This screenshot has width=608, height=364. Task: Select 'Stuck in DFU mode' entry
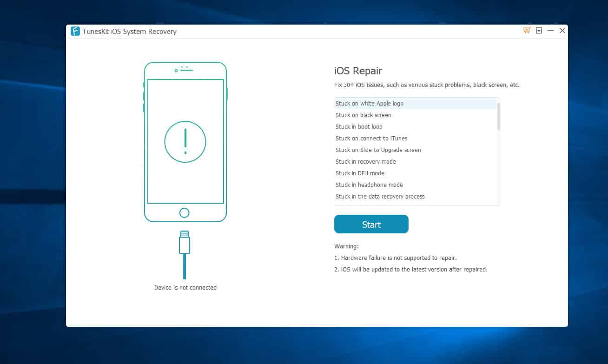360,173
